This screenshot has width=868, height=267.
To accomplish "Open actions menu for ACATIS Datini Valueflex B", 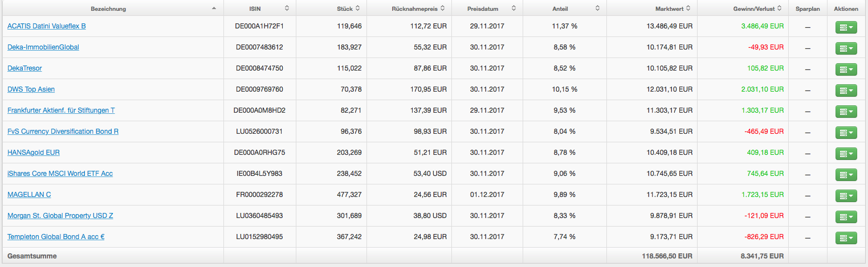I will [846, 27].
